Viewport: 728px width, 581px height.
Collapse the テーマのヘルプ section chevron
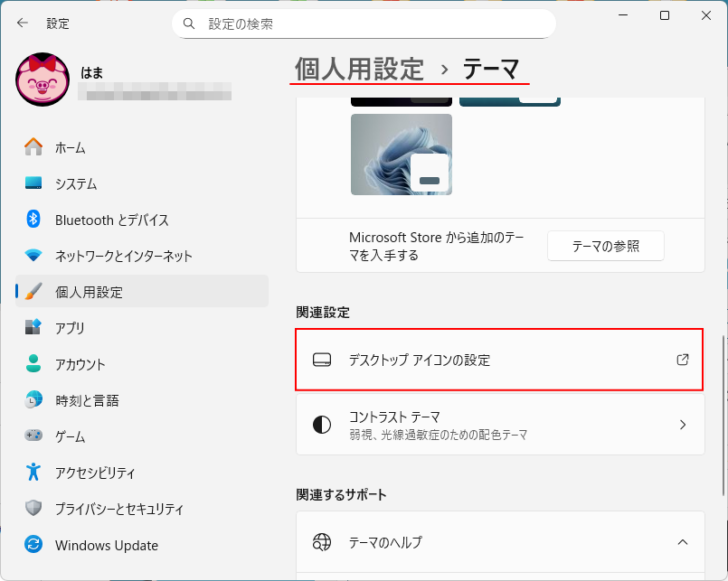[x=682, y=542]
